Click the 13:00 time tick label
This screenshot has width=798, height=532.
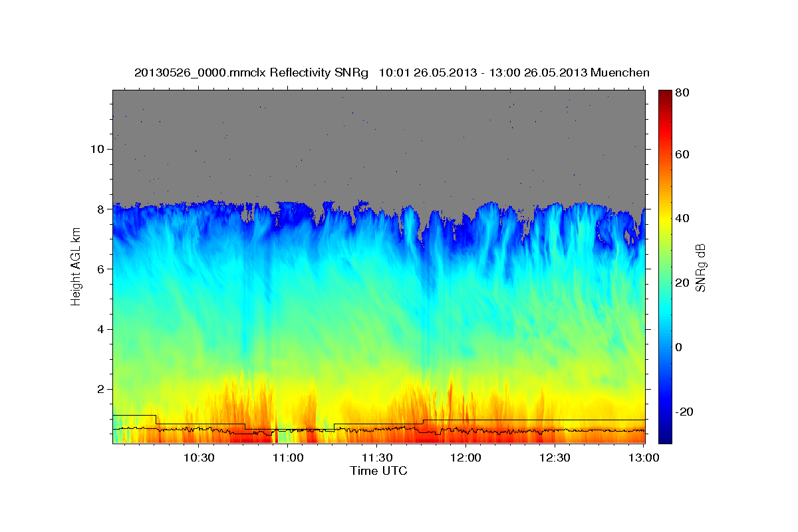tap(643, 458)
